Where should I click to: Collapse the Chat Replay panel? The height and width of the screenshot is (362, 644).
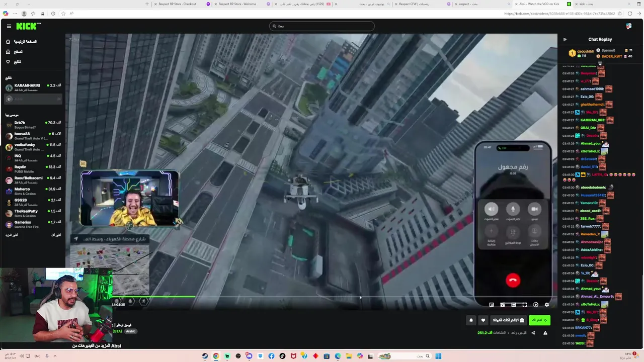565,39
